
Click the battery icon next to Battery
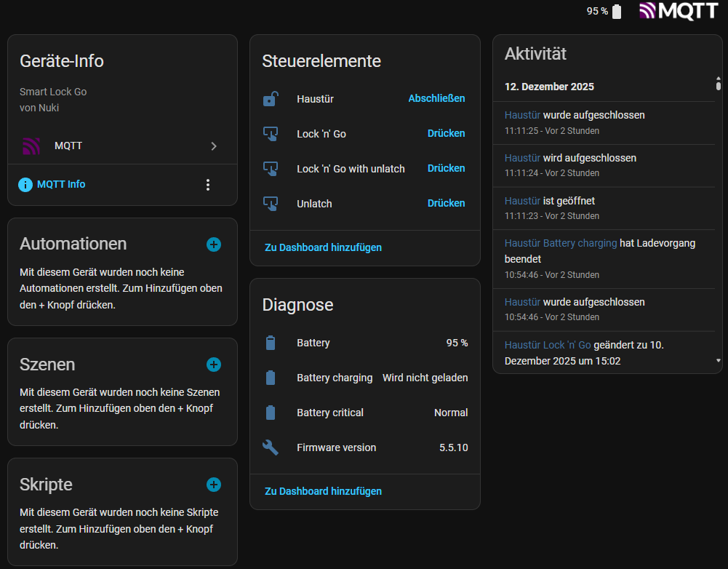coord(271,343)
